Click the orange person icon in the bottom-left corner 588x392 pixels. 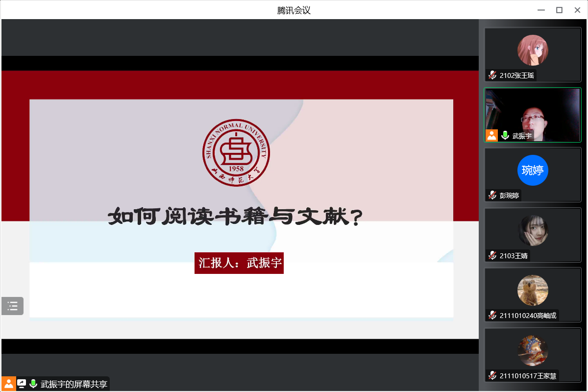pyautogui.click(x=9, y=384)
